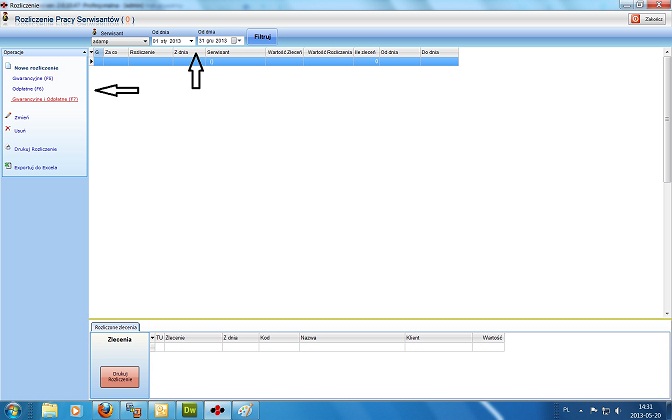Screen dimensions: 672x420
Task: Click the yellow Outlook-like taskbar icon
Action: tap(162, 411)
